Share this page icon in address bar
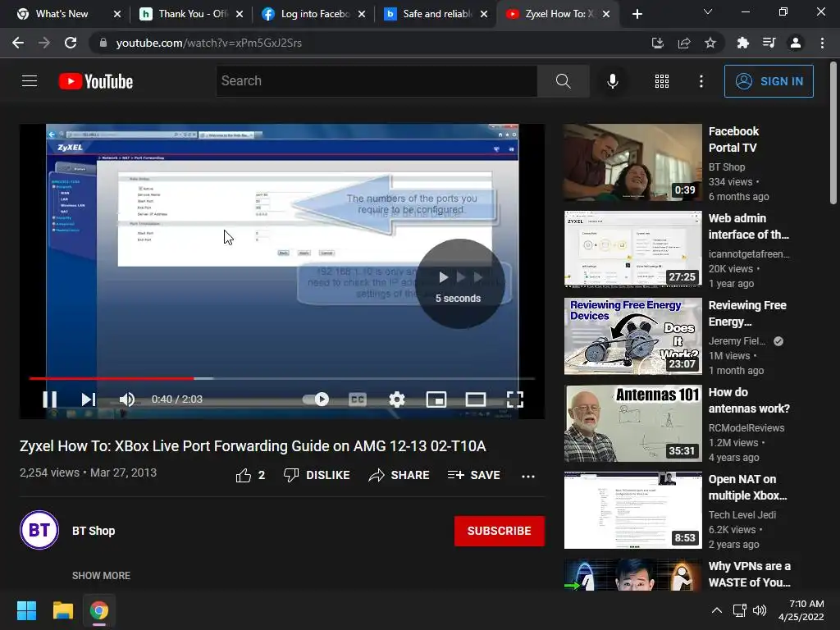 pos(683,43)
